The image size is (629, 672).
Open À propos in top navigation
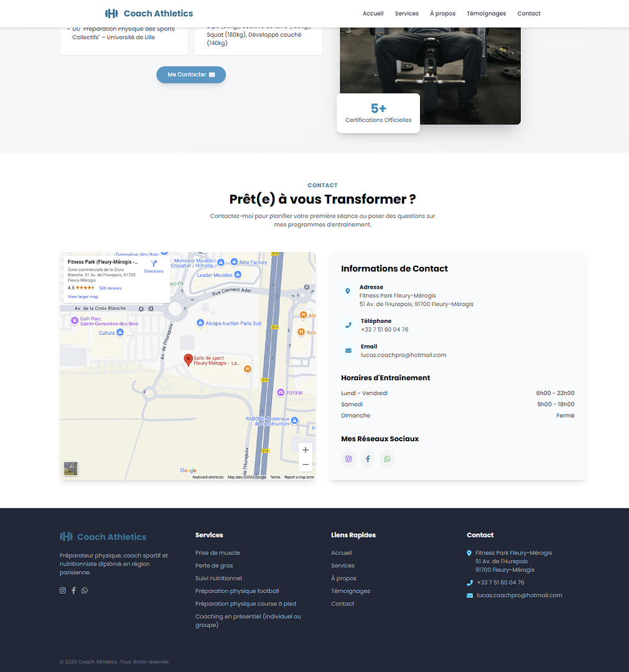click(x=442, y=14)
